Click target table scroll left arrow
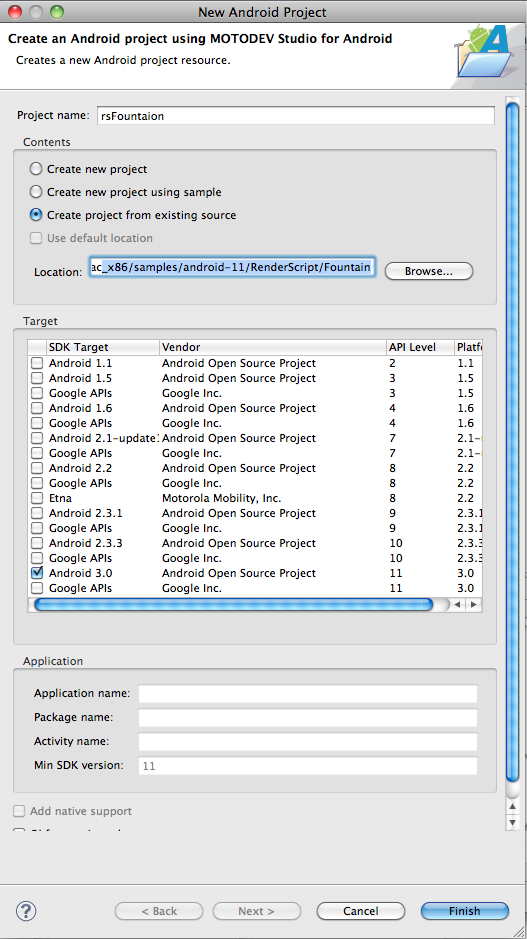 coord(458,604)
